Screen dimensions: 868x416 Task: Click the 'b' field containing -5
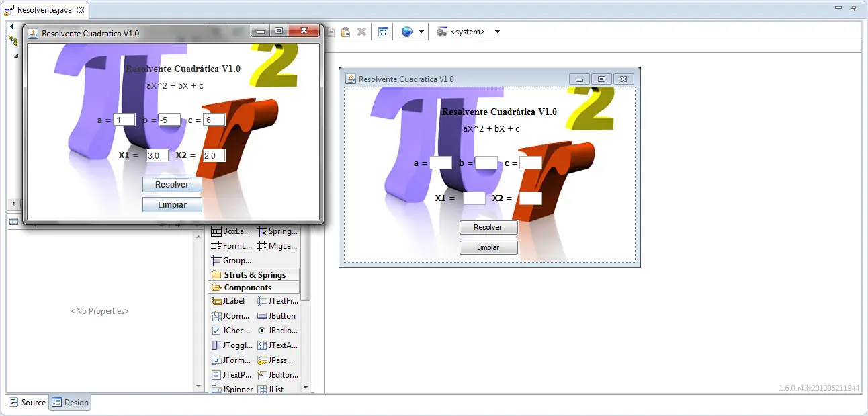[x=169, y=120]
